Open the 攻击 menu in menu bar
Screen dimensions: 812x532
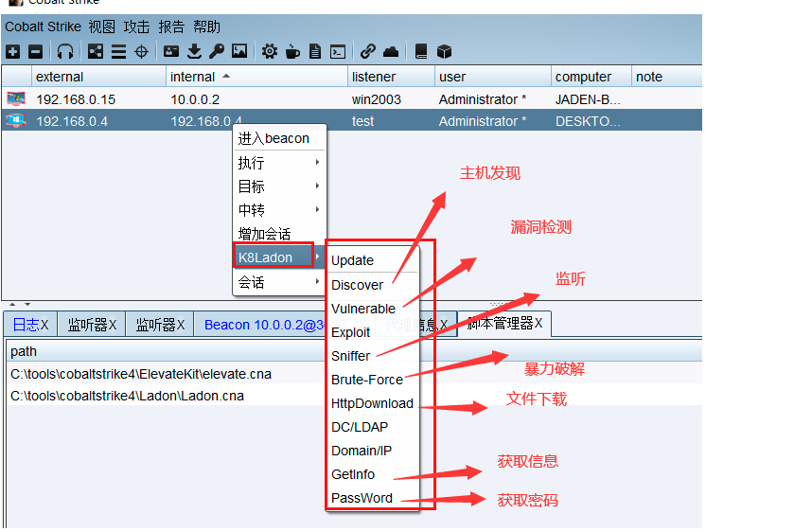(136, 27)
